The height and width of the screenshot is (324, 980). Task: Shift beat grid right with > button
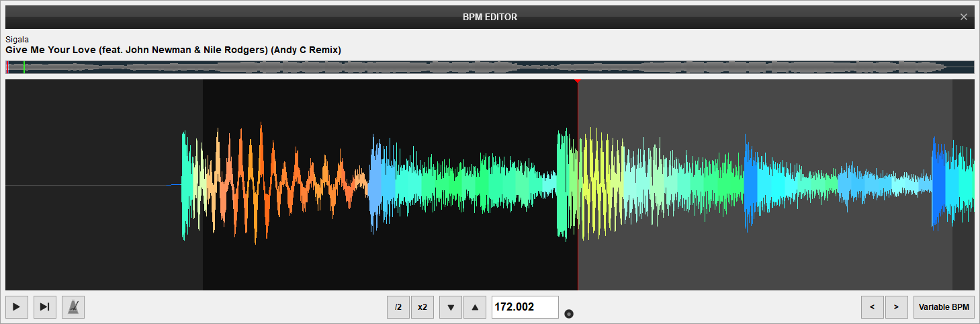(897, 307)
